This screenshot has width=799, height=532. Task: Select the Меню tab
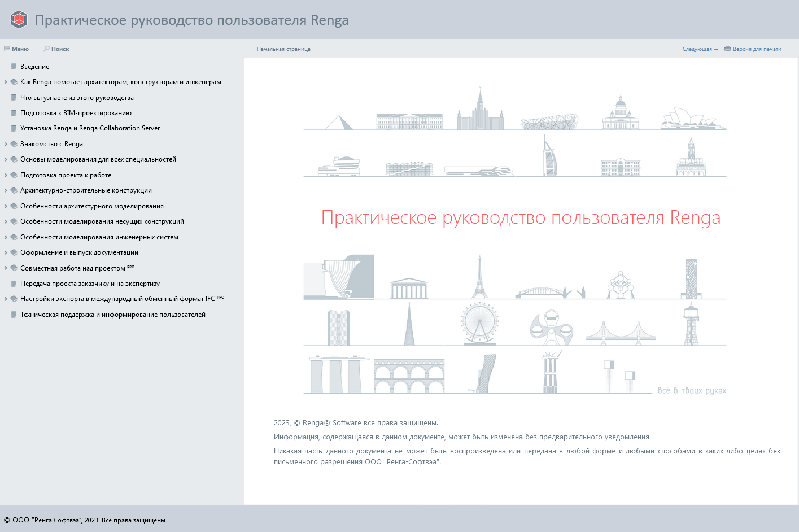click(17, 49)
